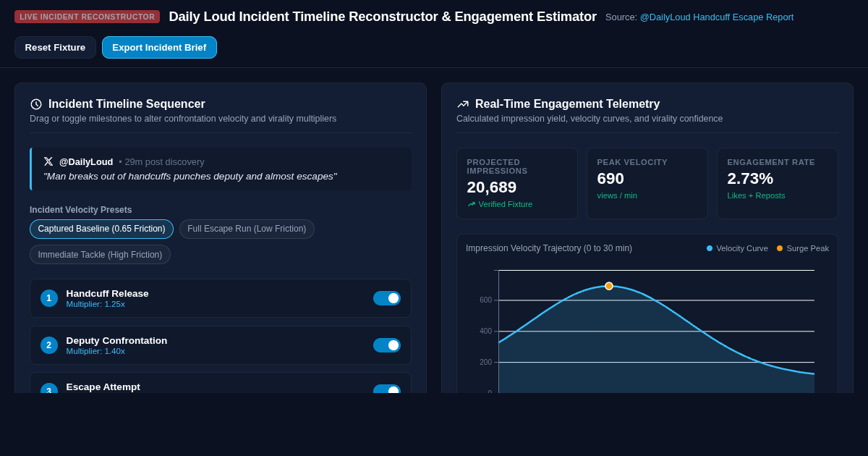Click the clock icon beside Incident Timeline Sequencer
868x456 pixels.
pos(36,104)
